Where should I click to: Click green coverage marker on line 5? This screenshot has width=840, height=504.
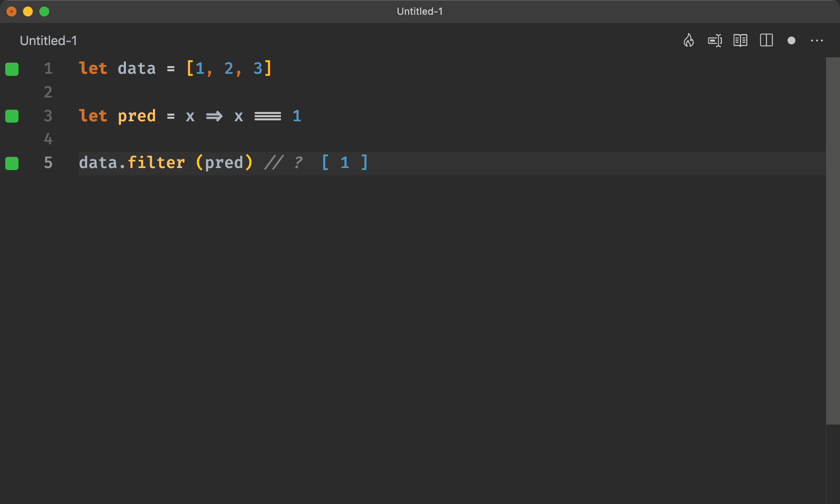click(x=12, y=163)
